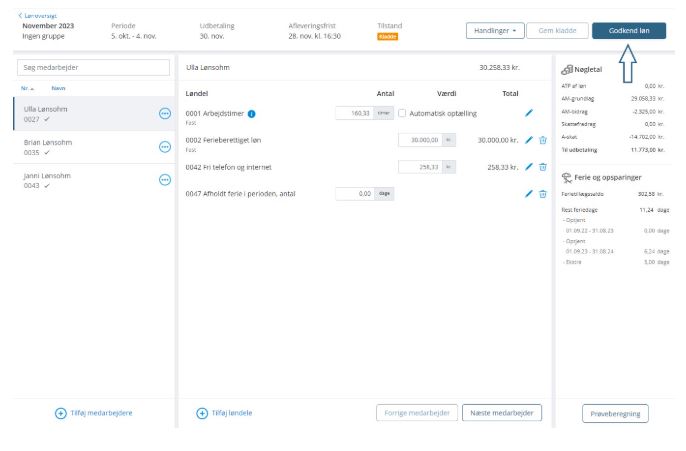Open options menu for Ulla Lønsohm
Viewport: 686px width, 451px height.
click(165, 114)
